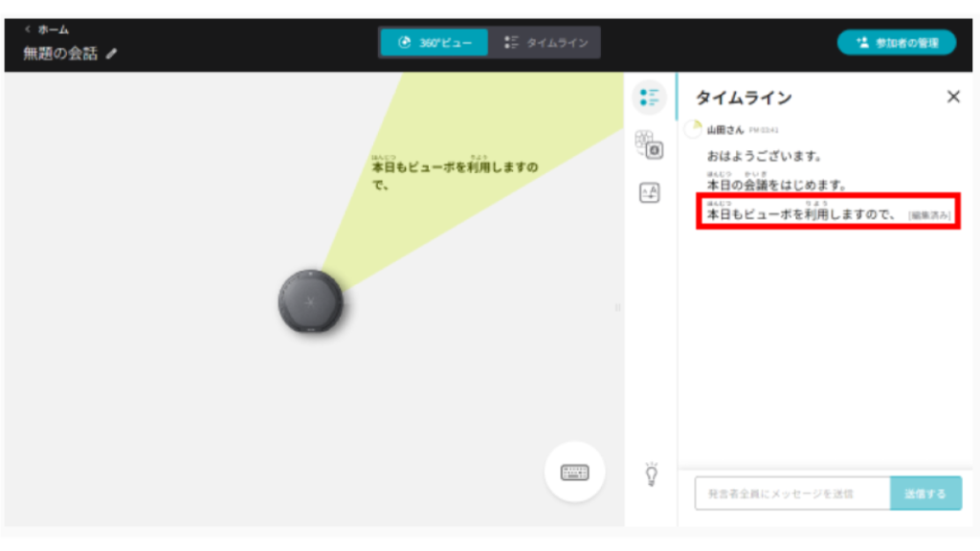
Task: Click the caption text in the green beam
Action: (x=454, y=175)
